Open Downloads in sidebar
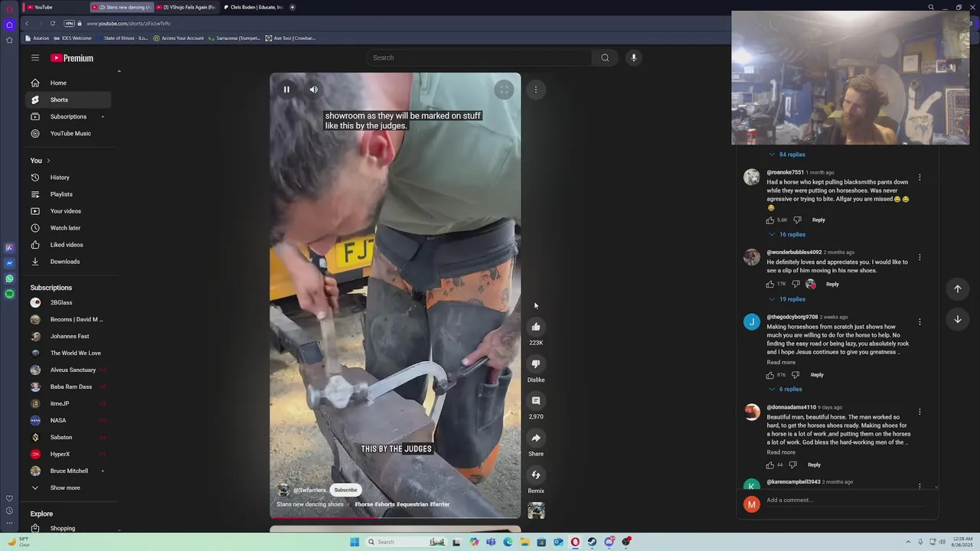The image size is (980, 551). [x=69, y=262]
